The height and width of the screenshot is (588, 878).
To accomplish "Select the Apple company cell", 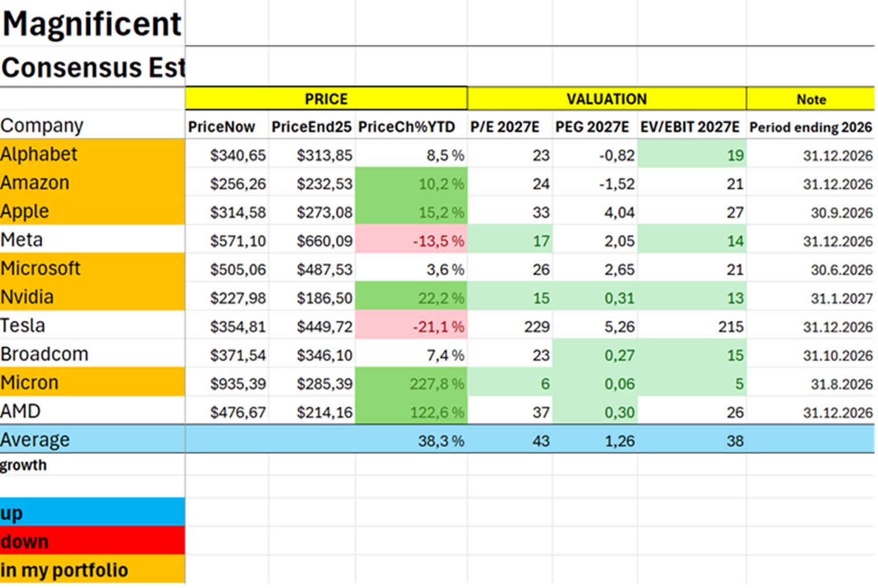I will pyautogui.click(x=92, y=210).
